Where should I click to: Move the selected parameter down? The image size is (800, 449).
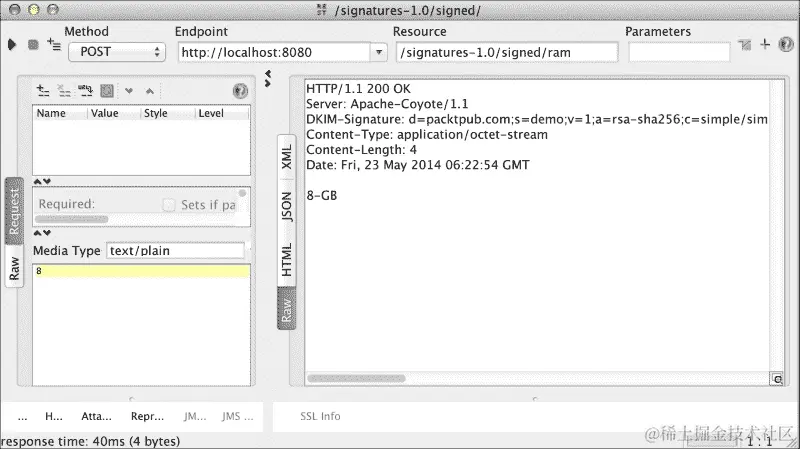coord(129,91)
